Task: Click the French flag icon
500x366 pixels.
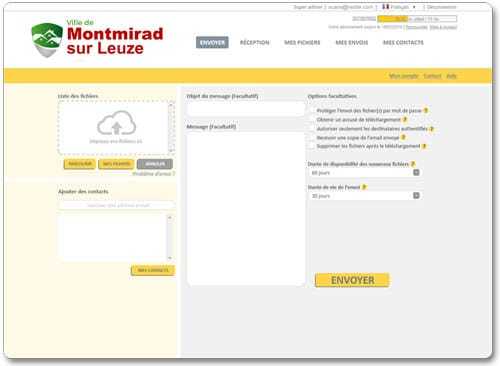Action: [x=386, y=6]
